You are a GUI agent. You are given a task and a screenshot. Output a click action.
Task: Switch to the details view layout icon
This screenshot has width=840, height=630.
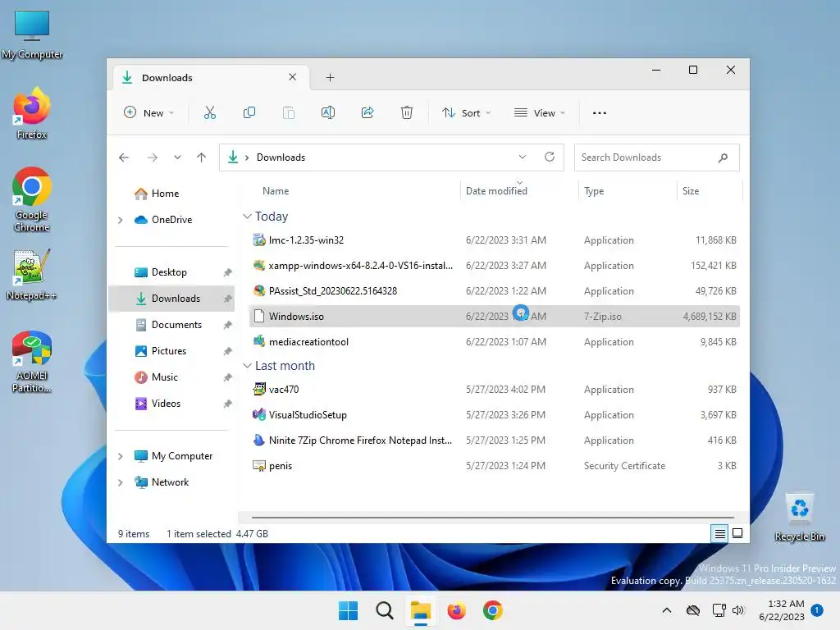[x=719, y=533]
